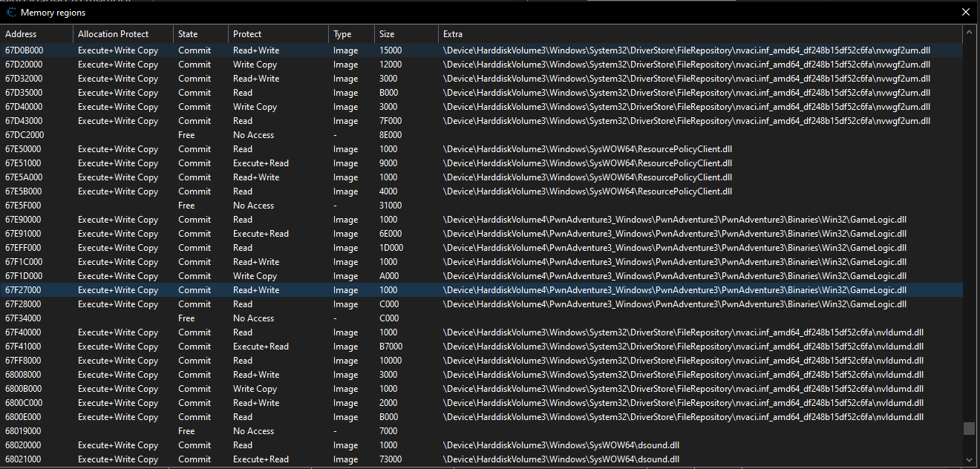Select the free region at 67F34000
The height and width of the screenshot is (469, 980).
point(481,318)
